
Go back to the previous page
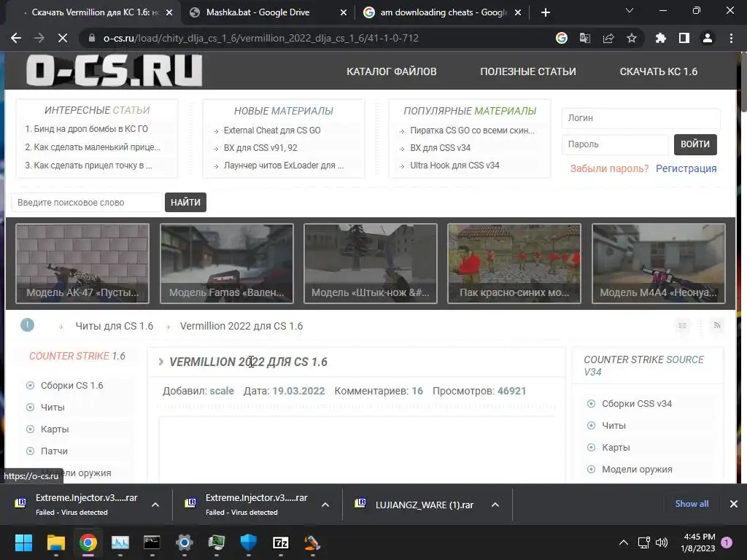pos(16,38)
